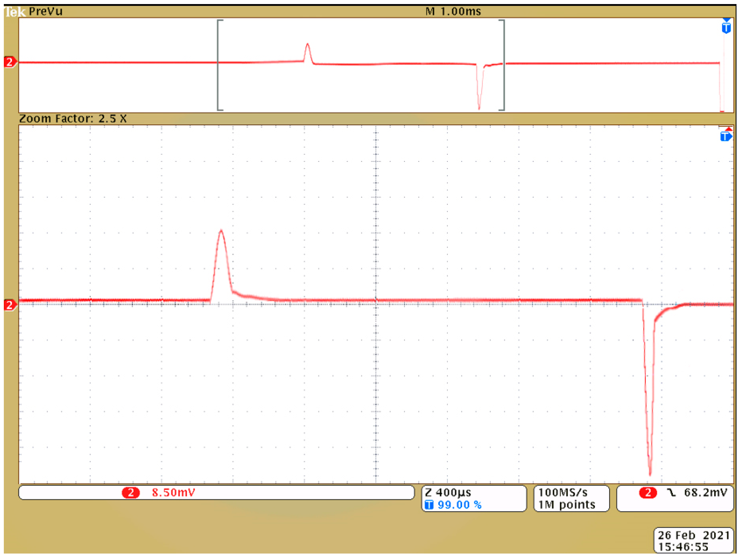Click the channel 2 ground marker in the main graticule

10,305
